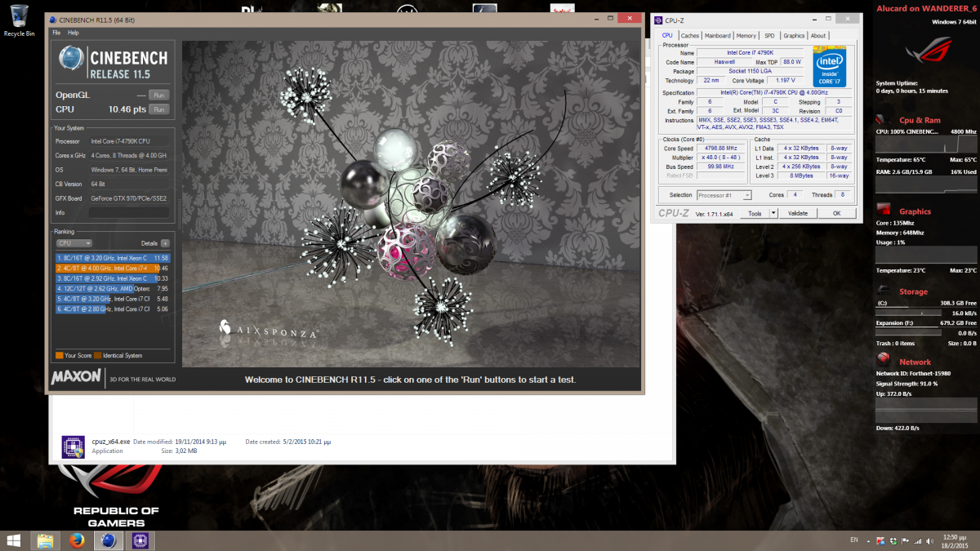Select the highlighted 4C/8T @ 4.00 GHz ranking row
Screen dimensions: 980x551
(x=113, y=268)
